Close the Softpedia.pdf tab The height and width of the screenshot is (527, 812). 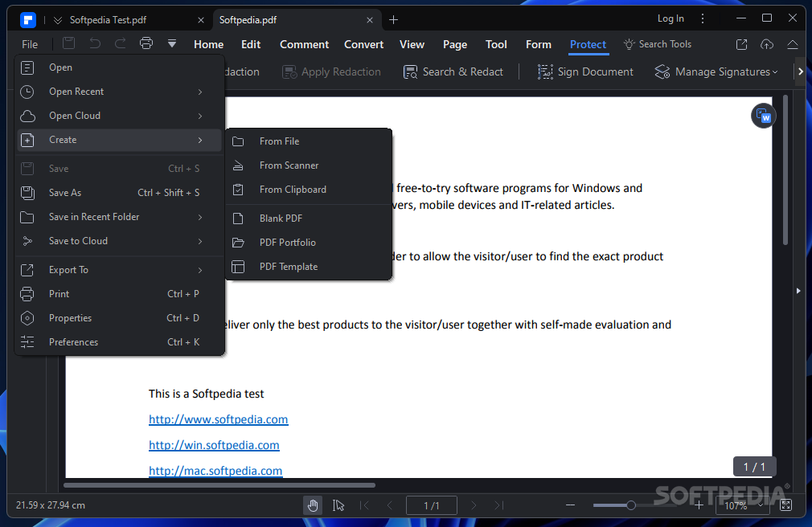tap(370, 20)
